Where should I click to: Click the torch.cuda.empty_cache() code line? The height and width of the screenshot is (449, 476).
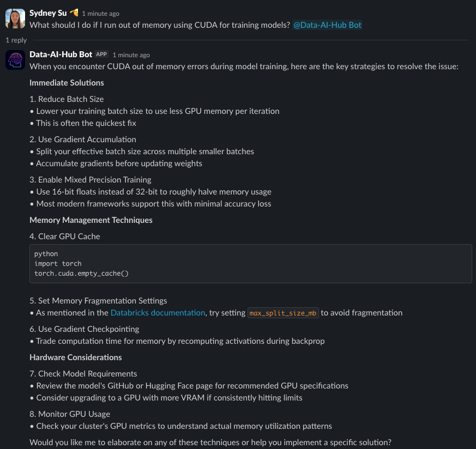(81, 274)
